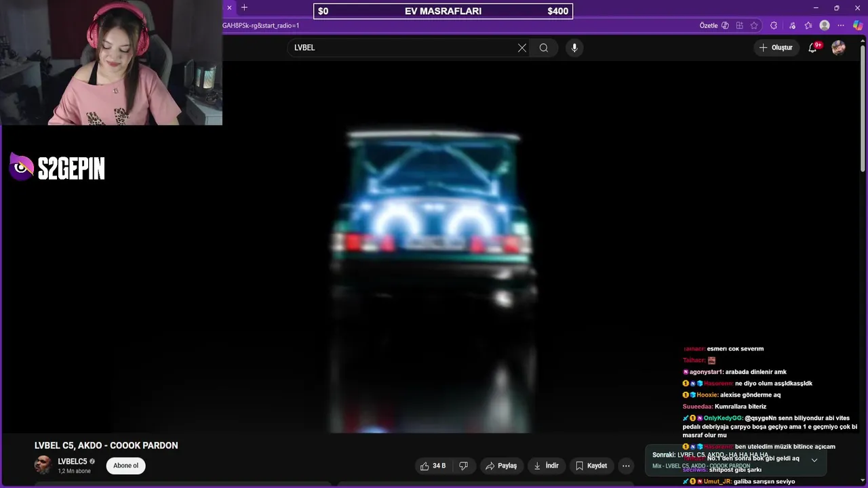Open the LVBELC5 channel name link
Image resolution: width=868 pixels, height=488 pixels.
pos(73,462)
